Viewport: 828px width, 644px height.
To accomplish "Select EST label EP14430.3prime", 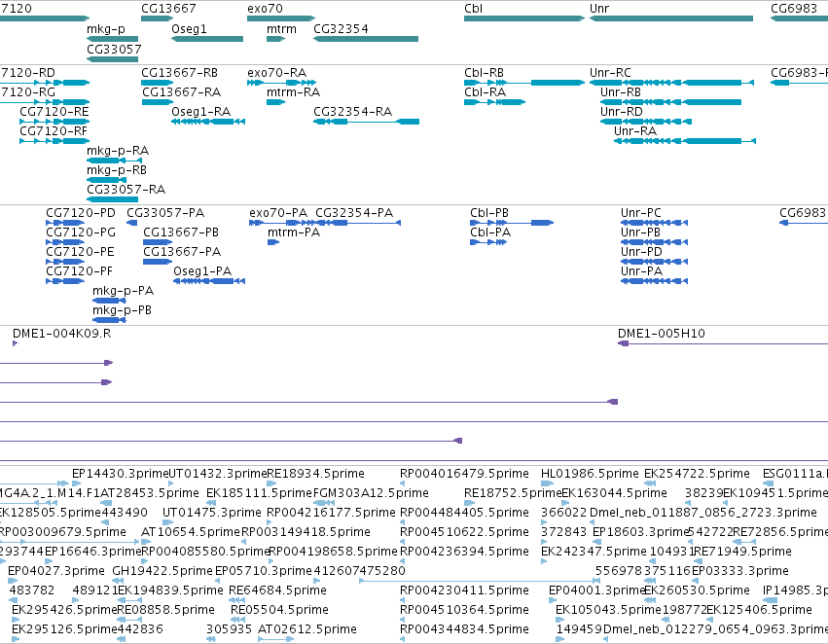I will point(120,474).
